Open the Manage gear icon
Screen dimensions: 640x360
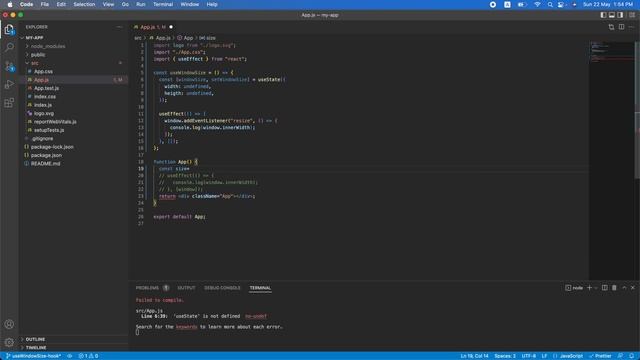tap(9, 342)
